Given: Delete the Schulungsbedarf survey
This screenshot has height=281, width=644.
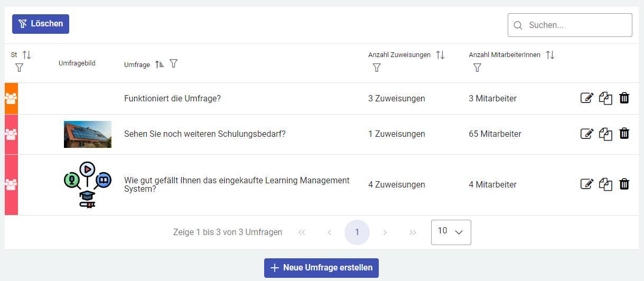Looking at the screenshot, I should click(x=624, y=134).
